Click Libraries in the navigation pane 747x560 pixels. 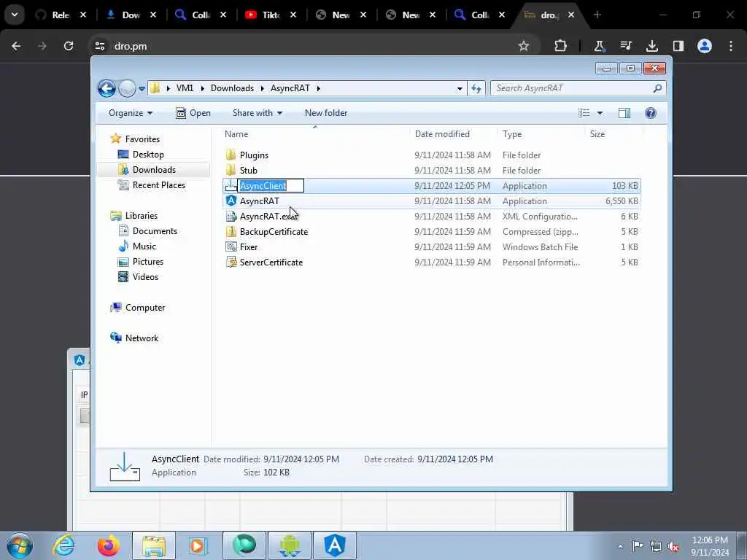pos(141,216)
